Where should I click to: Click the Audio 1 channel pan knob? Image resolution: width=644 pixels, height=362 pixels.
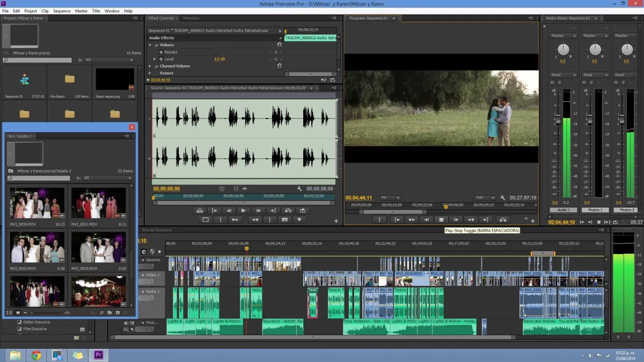[x=563, y=50]
